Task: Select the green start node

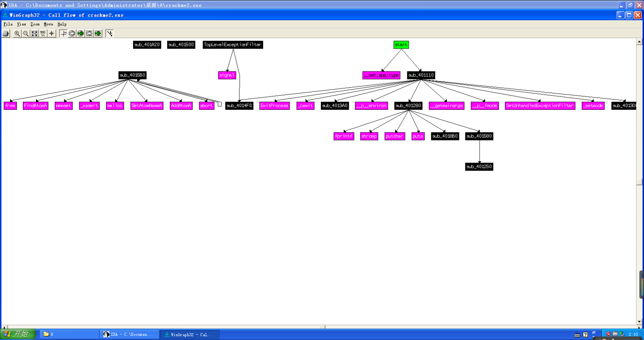Action: [401, 45]
